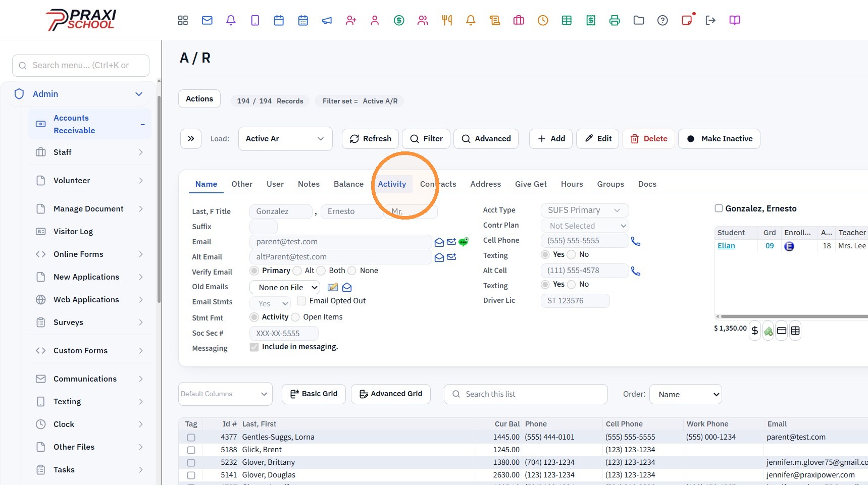Click the table grid icon below student list

tap(795, 331)
